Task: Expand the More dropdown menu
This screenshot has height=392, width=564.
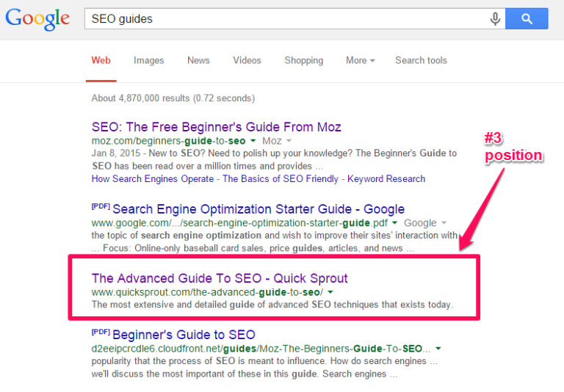Action: coord(360,60)
